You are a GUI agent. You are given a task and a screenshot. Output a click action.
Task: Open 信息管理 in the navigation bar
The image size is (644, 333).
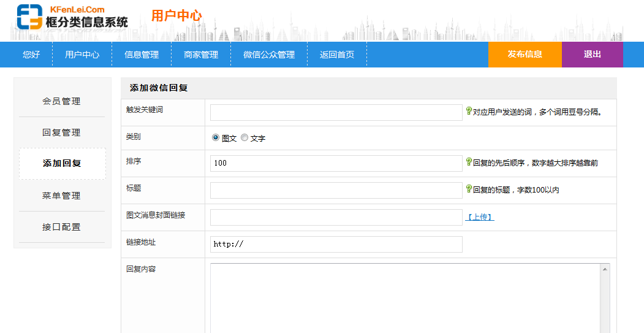coord(142,55)
